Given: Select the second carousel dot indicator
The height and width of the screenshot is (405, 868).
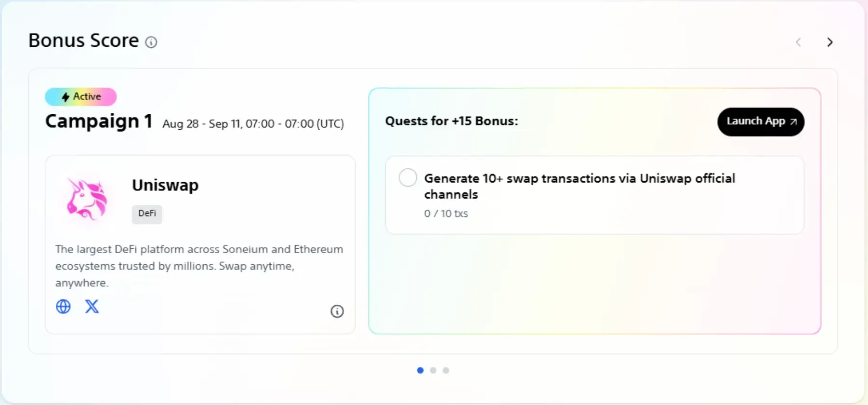Looking at the screenshot, I should (x=433, y=370).
